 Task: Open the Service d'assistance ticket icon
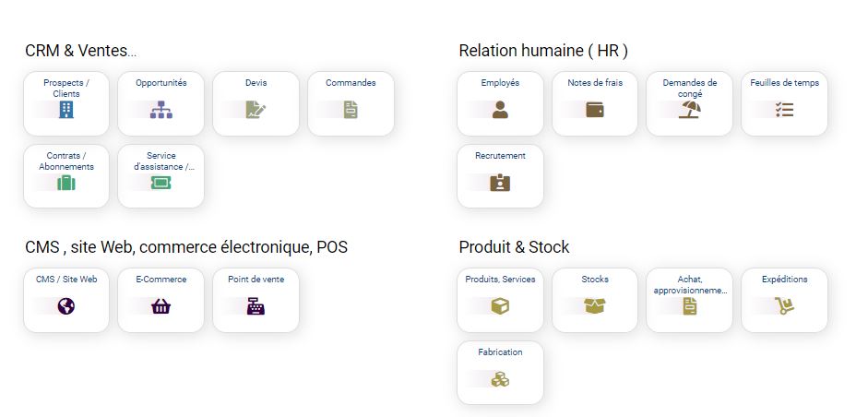pyautogui.click(x=161, y=183)
